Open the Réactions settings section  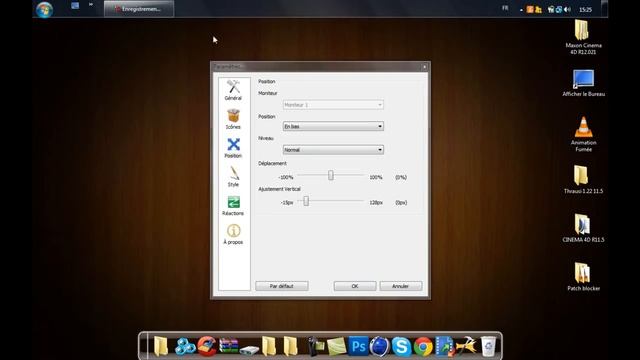tap(233, 205)
